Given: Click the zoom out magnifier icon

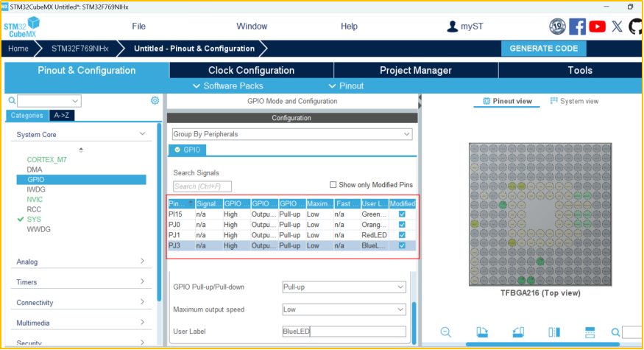Looking at the screenshot, I should click(446, 332).
